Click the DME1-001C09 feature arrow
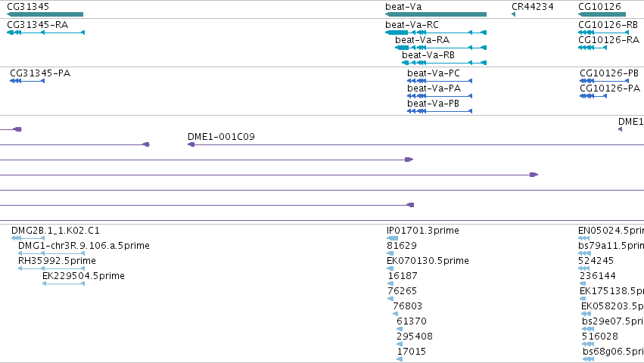The image size is (644, 363). [191, 144]
